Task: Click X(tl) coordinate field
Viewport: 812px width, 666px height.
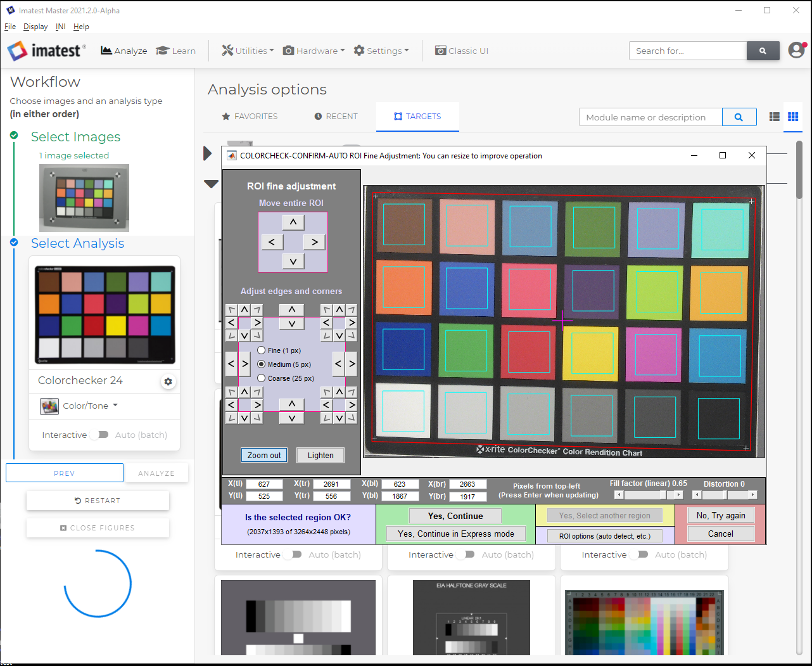Action: coord(264,484)
